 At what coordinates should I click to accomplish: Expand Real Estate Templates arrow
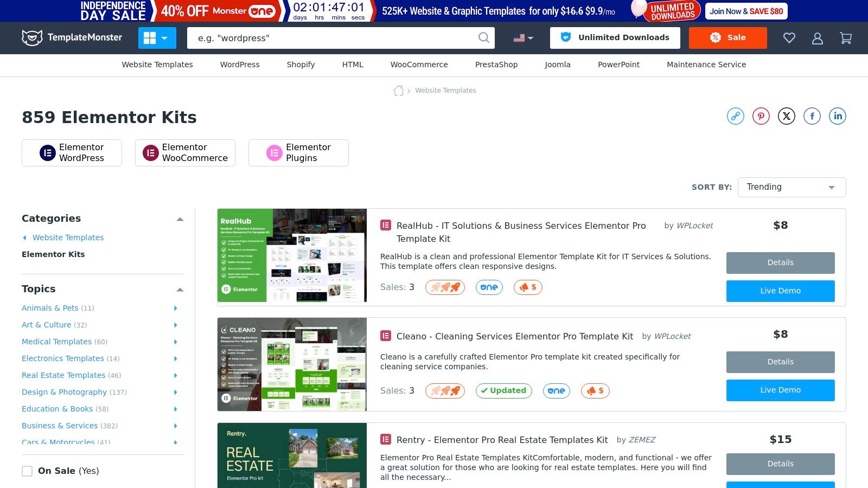pyautogui.click(x=175, y=375)
